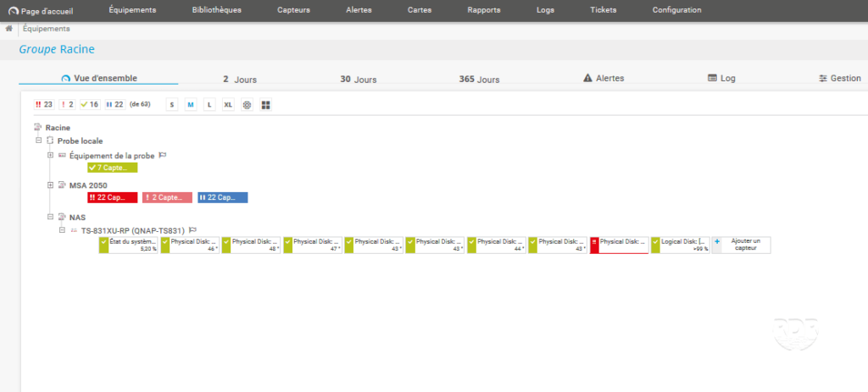868x392 pixels.
Task: Click the Page d'accueil logo icon
Action: (x=13, y=11)
